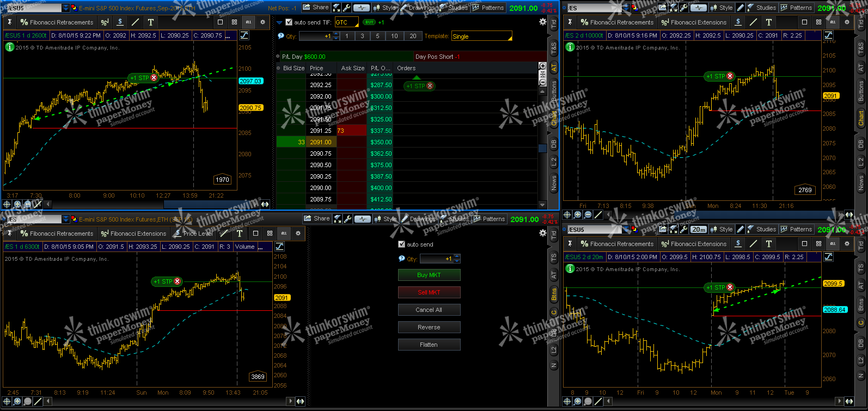This screenshot has width=868, height=411.
Task: Open the TIF GTC dropdown
Action: tap(346, 22)
